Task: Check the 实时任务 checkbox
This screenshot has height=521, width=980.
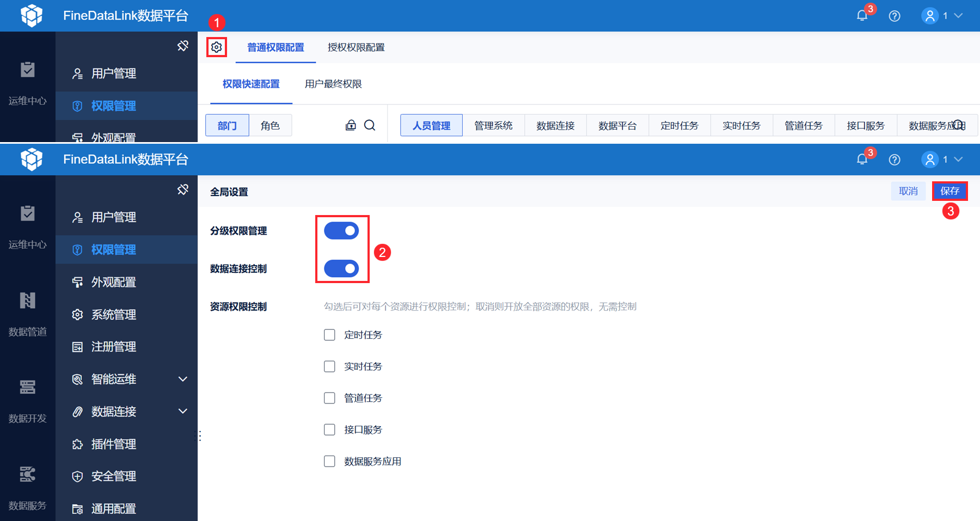Action: [329, 366]
